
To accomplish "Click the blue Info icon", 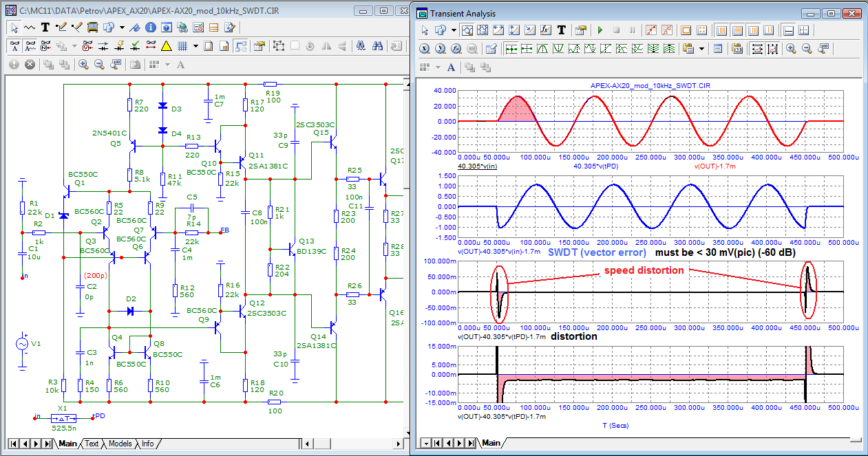I will click(x=151, y=28).
